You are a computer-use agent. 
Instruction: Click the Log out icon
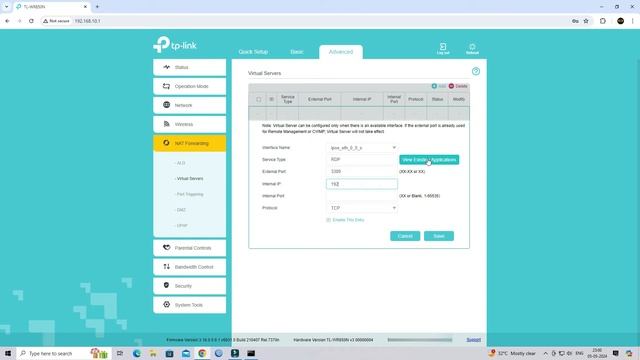point(443,48)
